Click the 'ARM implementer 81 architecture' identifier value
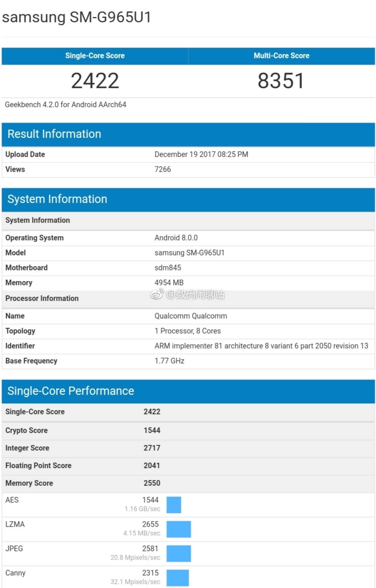 click(261, 346)
